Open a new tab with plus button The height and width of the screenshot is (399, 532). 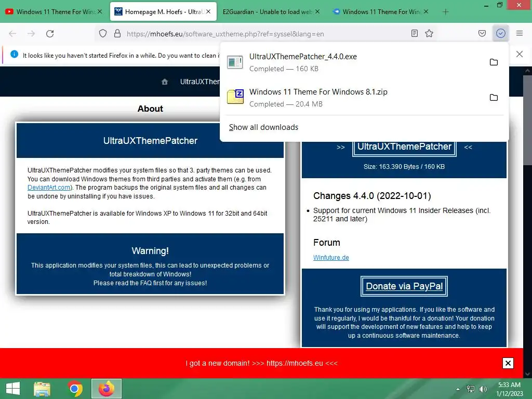click(445, 12)
